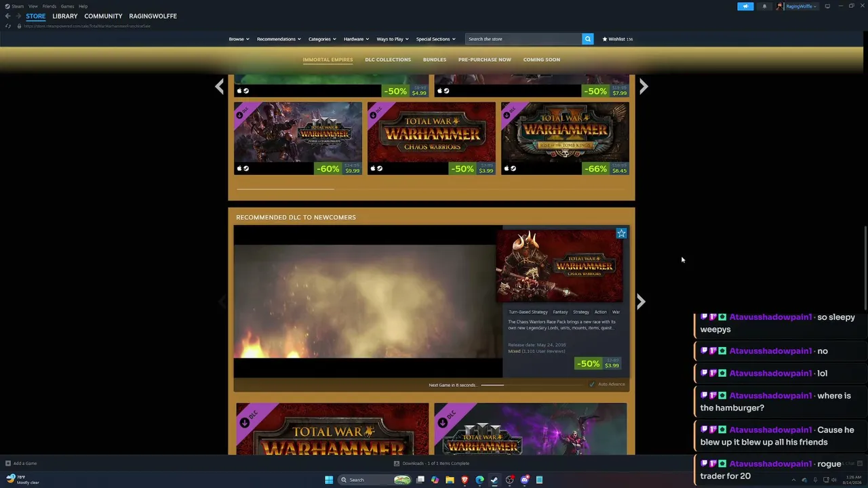Click the Steam announcements megaphone icon
Image resolution: width=868 pixels, height=488 pixels.
(x=745, y=6)
